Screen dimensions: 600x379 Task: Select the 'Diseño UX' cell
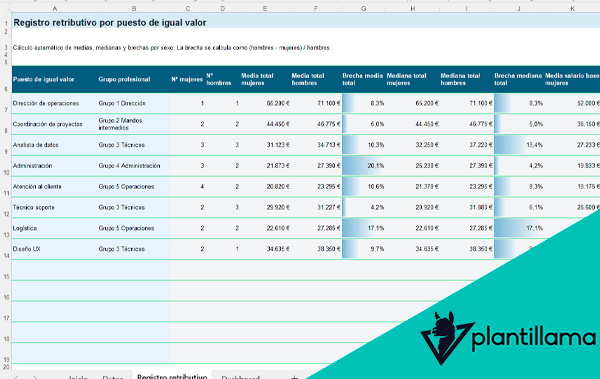coord(55,249)
